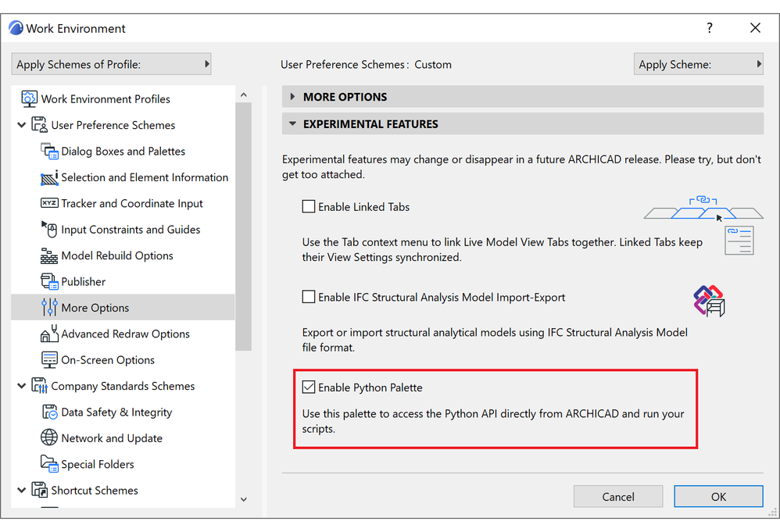Click the Network and Update globe icon
780x532 pixels.
pos(49,437)
